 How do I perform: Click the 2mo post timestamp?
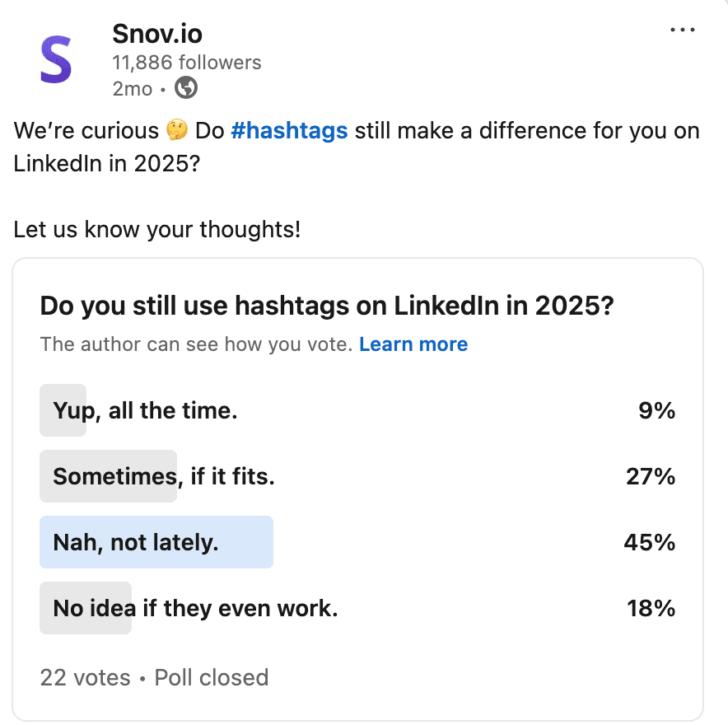[132, 88]
